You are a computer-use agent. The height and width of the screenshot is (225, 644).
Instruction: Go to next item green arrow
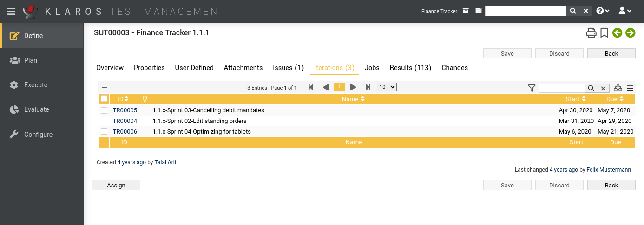[x=630, y=33]
